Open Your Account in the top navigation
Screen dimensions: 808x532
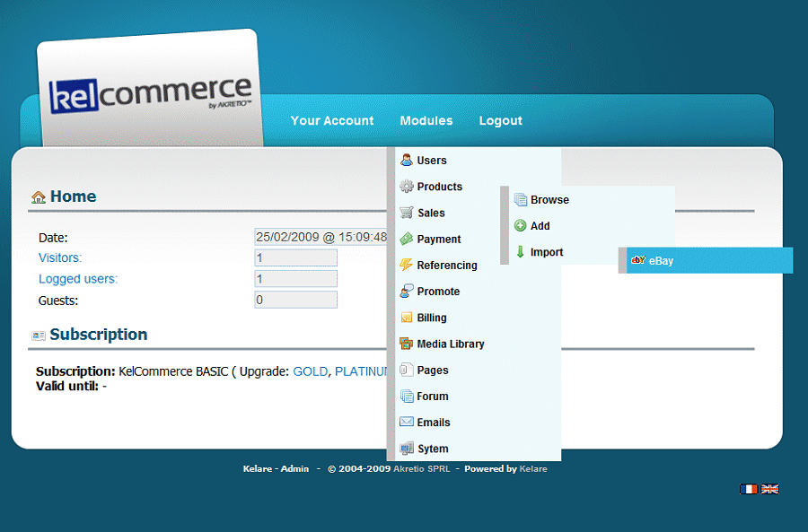332,121
